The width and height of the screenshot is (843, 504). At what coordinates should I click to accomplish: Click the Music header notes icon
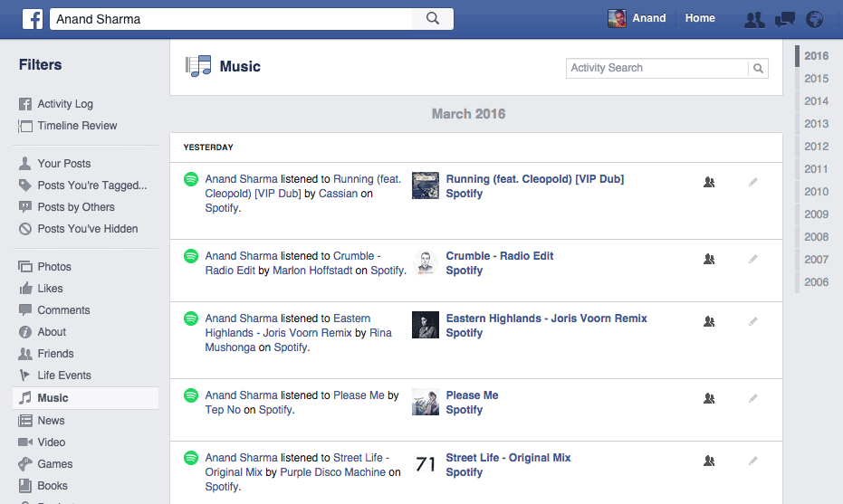coord(198,66)
